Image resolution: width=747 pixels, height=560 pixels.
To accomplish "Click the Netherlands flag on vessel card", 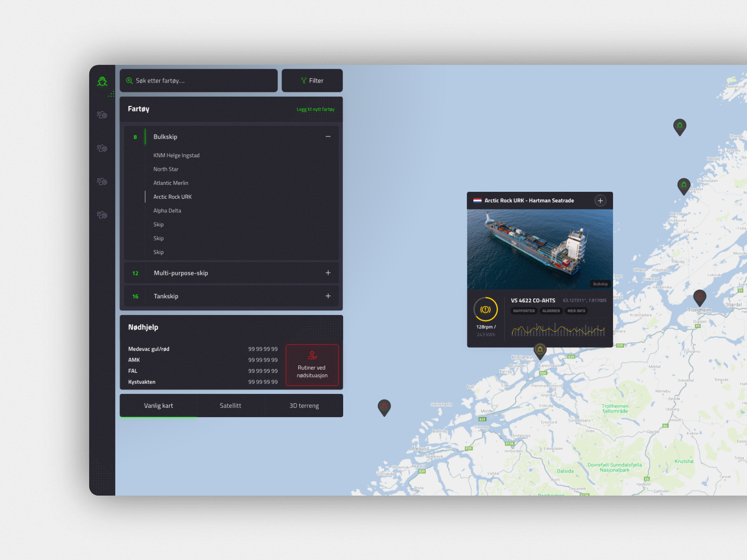I will click(477, 201).
